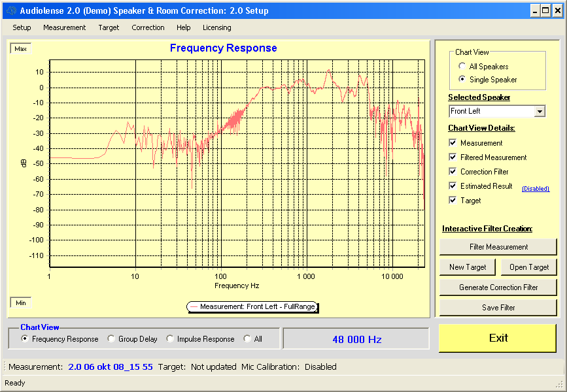Disable the Target checkbox
567x392 pixels.
(453, 201)
